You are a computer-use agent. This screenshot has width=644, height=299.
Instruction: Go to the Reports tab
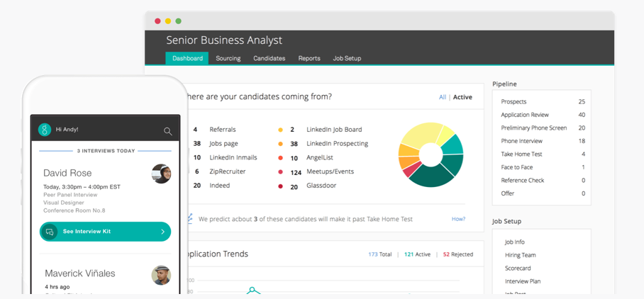[309, 58]
